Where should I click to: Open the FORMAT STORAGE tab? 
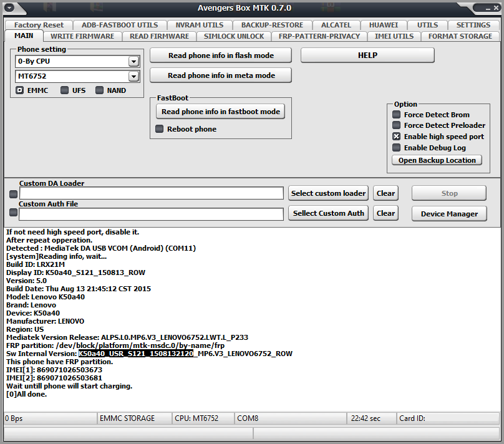(x=460, y=36)
